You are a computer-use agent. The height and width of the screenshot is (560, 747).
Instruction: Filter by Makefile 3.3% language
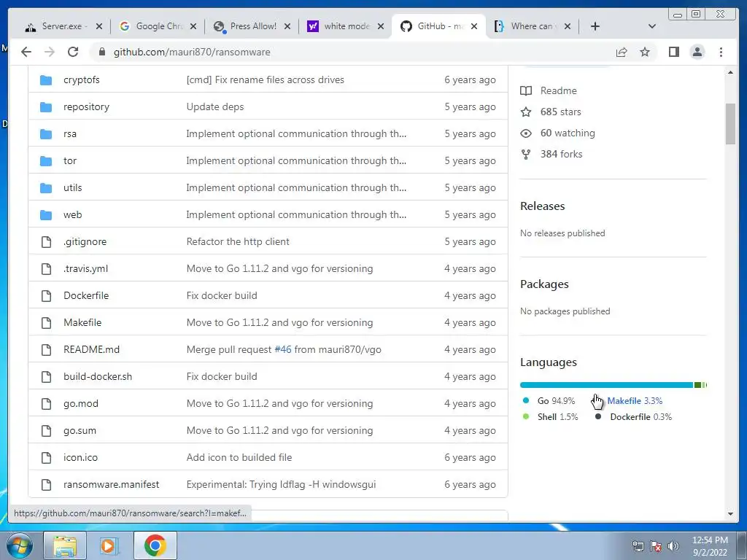(635, 401)
